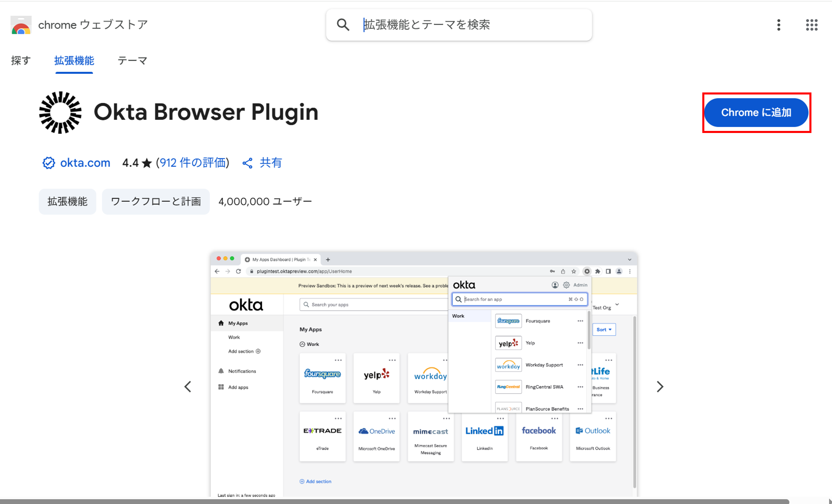The width and height of the screenshot is (832, 504).
Task: Click the horizontal scrollbar at bottom
Action: tap(394, 501)
